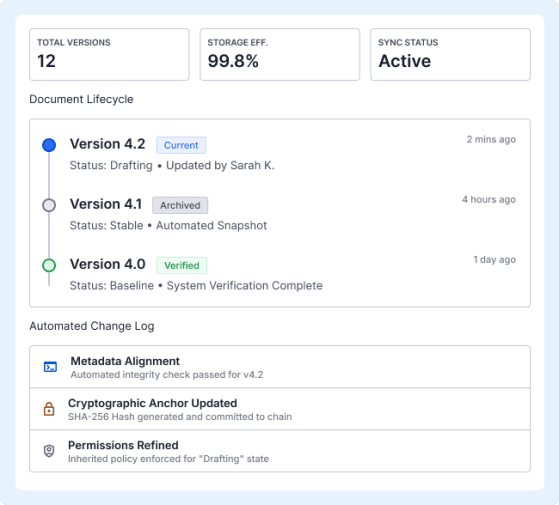This screenshot has width=559, height=505.
Task: Select the blue Version 4.2 timeline dot
Action: pyautogui.click(x=49, y=145)
